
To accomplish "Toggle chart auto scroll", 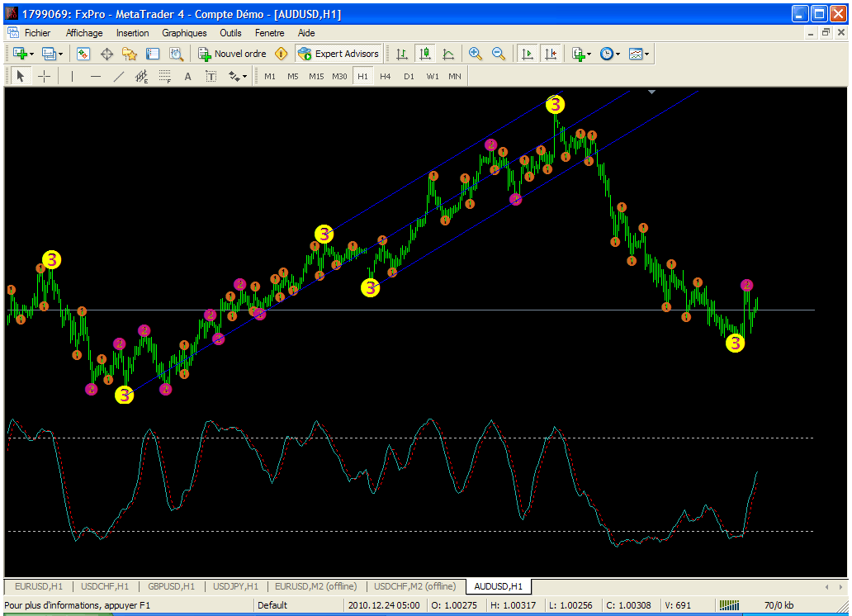I will (x=527, y=54).
